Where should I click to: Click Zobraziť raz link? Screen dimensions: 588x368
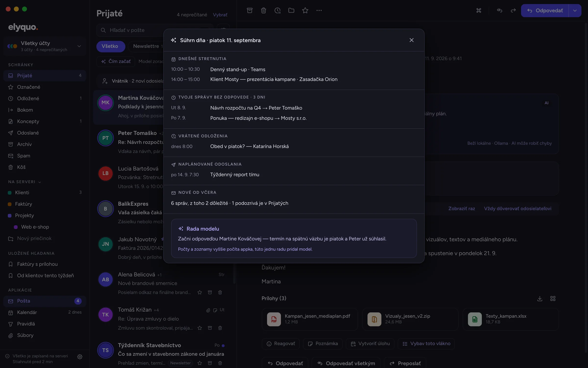[462, 209]
